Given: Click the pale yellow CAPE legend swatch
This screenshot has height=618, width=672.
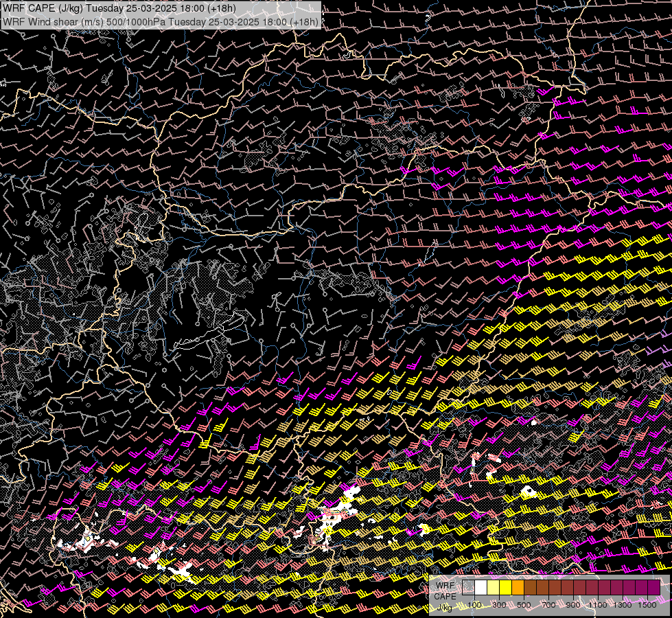Looking at the screenshot, I should click(x=494, y=588).
